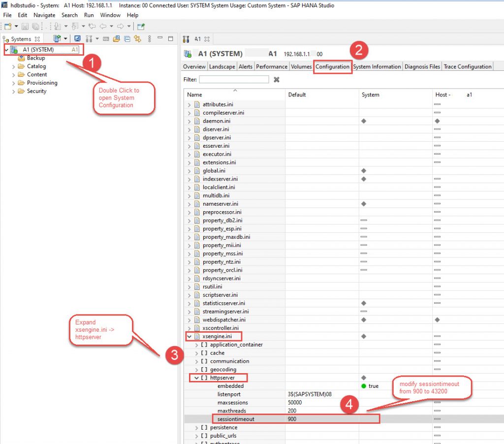Click the Pin Editor toolbar icon

coord(141,27)
